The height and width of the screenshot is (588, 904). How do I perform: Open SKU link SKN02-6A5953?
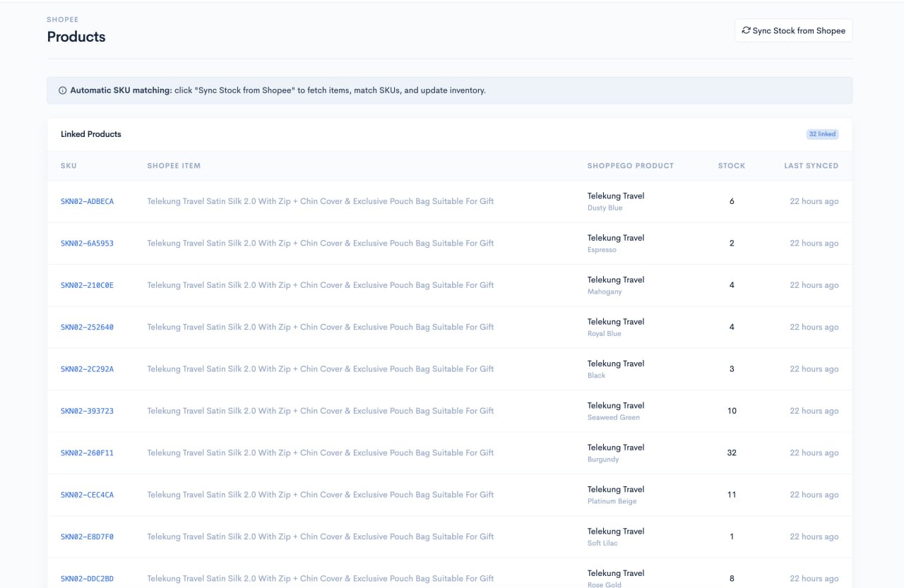87,244
